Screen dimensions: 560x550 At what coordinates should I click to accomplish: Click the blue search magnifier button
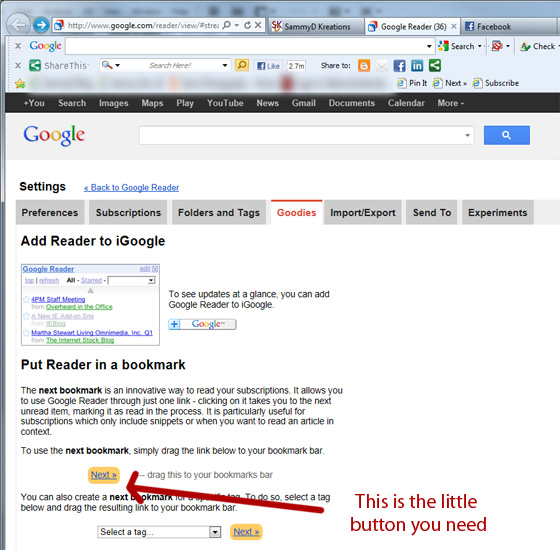[x=506, y=135]
